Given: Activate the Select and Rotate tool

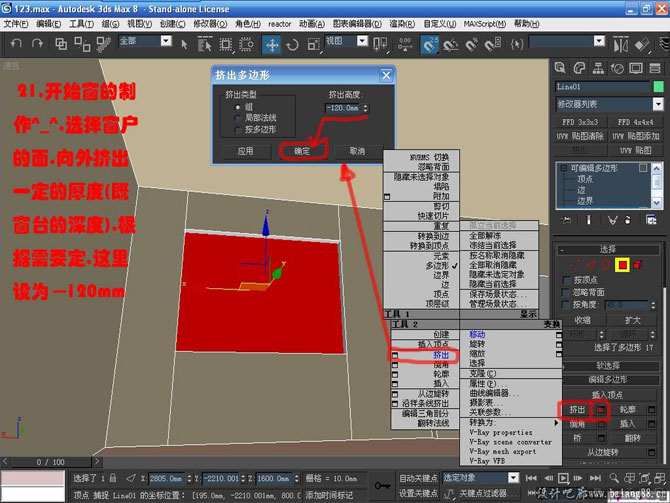Looking at the screenshot, I should coord(292,44).
